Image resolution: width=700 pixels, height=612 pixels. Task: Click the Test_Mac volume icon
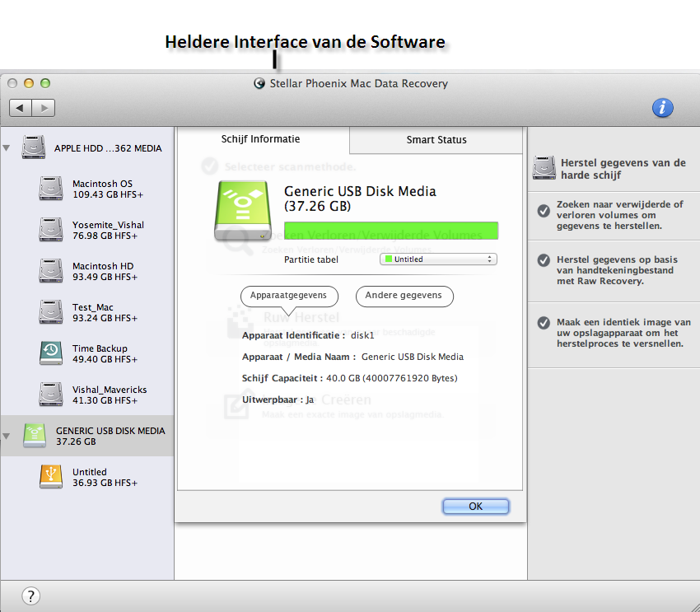50,311
